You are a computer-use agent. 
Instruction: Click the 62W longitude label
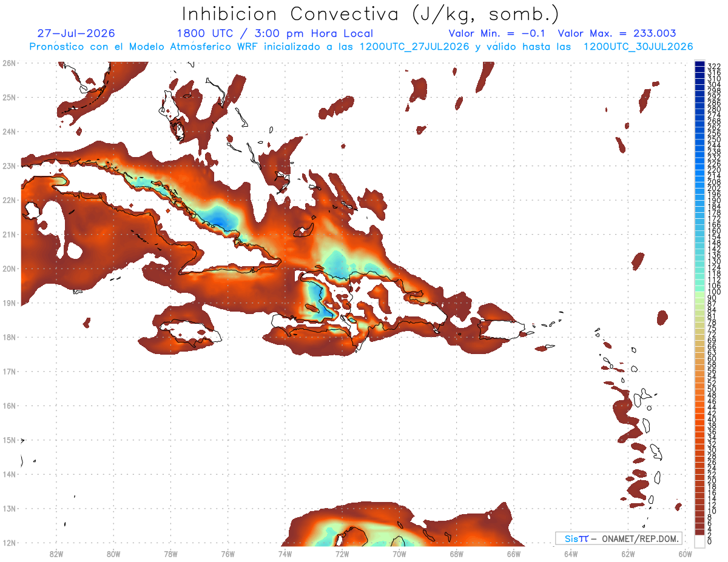pos(628,554)
